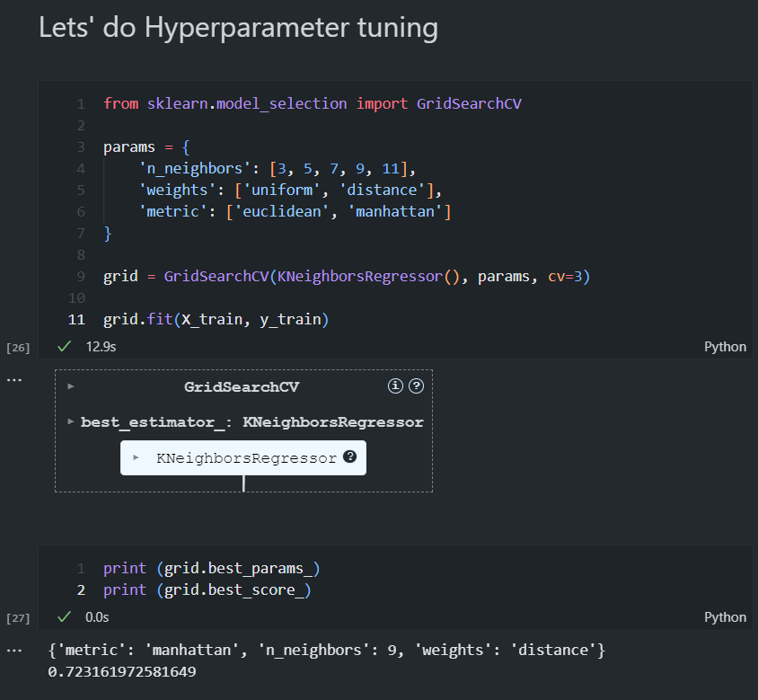Click the closing brace of params dictionary
758x700 pixels.
(x=108, y=233)
